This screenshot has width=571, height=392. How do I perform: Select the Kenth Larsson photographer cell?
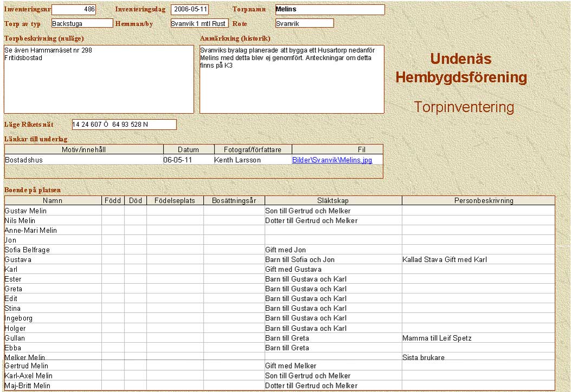[x=237, y=160]
